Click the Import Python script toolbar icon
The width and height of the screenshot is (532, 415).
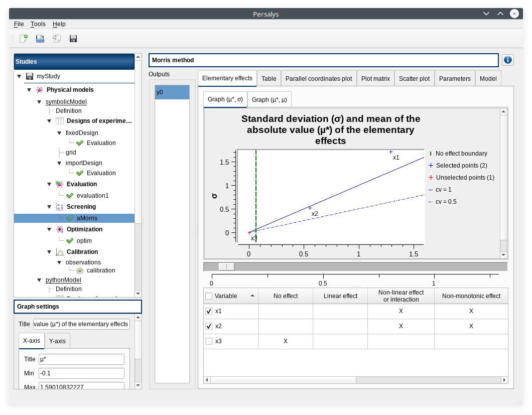tap(57, 39)
